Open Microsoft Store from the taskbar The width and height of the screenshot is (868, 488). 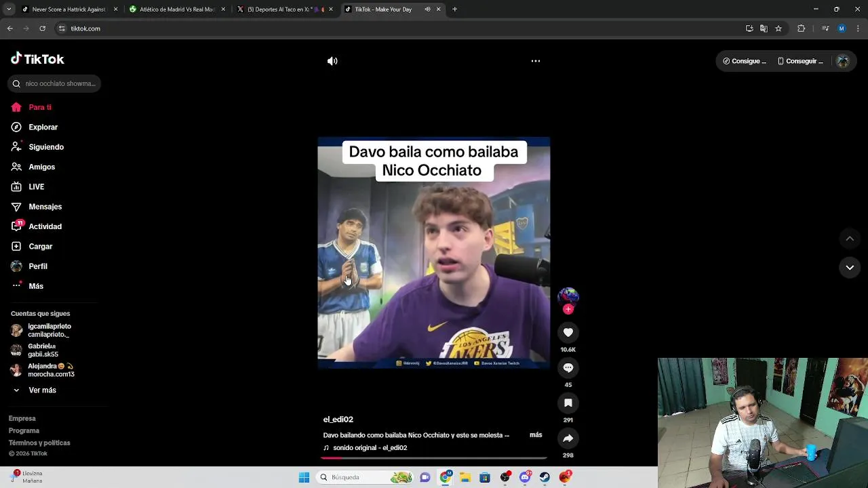tap(485, 477)
